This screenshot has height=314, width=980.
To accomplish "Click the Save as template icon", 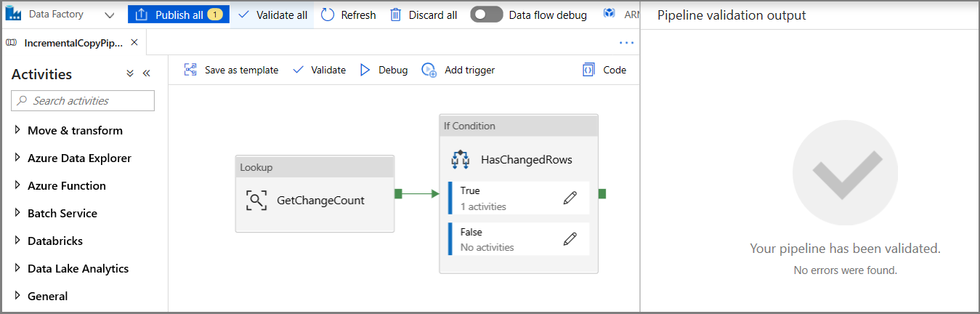I will coord(190,70).
